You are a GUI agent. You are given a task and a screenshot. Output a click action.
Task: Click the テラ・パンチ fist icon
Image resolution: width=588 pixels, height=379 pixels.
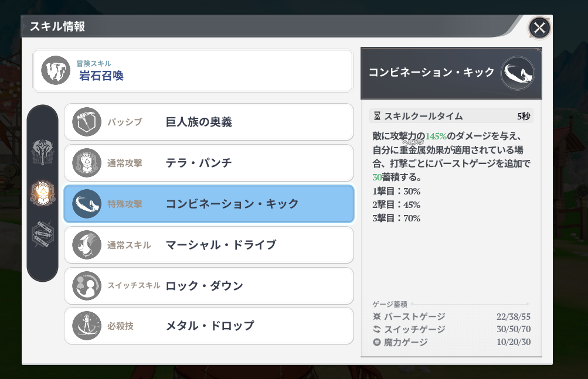coord(87,163)
